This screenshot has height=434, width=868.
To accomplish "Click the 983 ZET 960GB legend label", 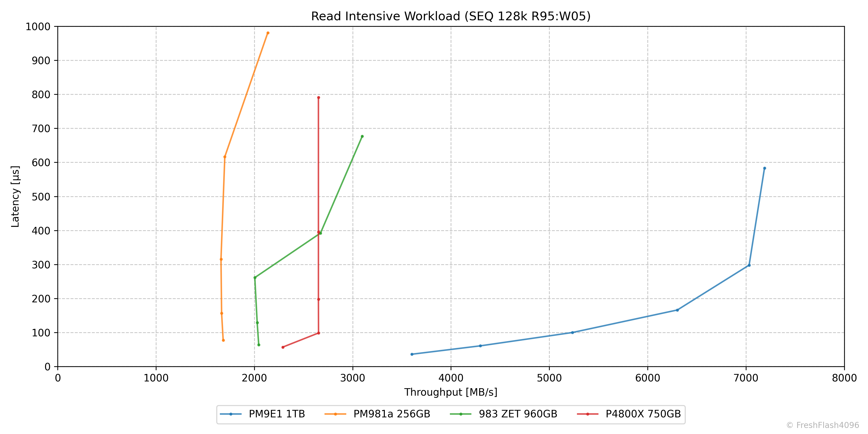I will [x=518, y=414].
